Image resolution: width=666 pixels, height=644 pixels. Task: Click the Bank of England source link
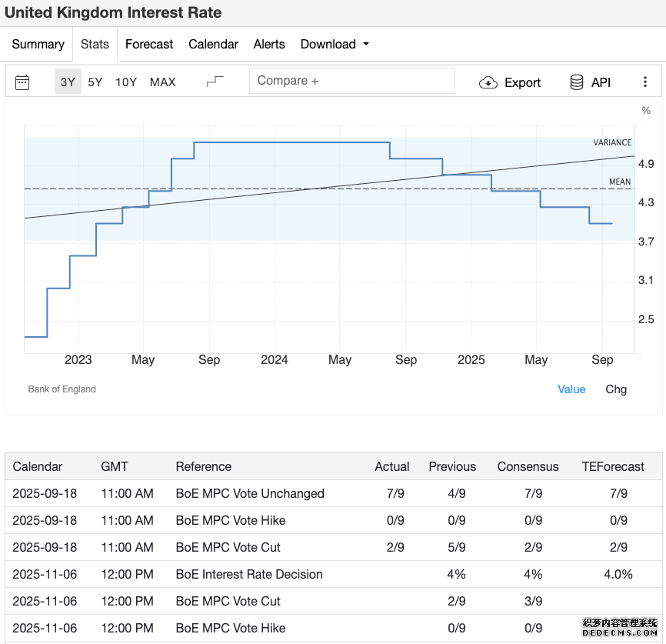[62, 389]
